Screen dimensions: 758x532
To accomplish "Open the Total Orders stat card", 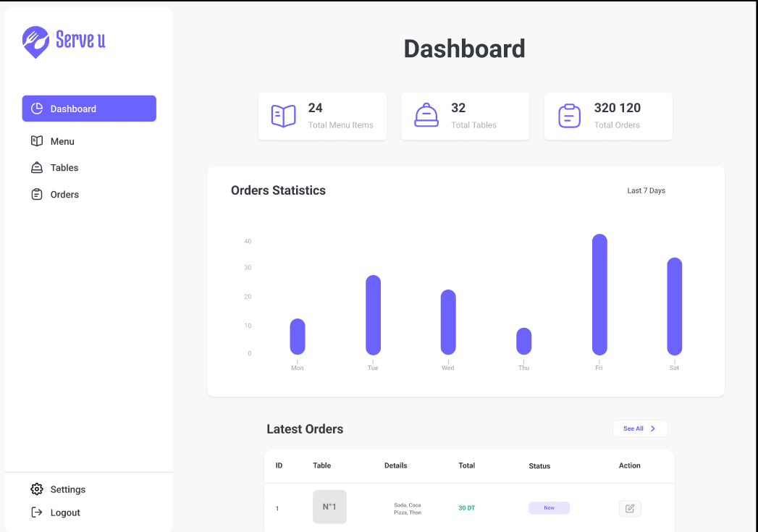I will tap(608, 116).
